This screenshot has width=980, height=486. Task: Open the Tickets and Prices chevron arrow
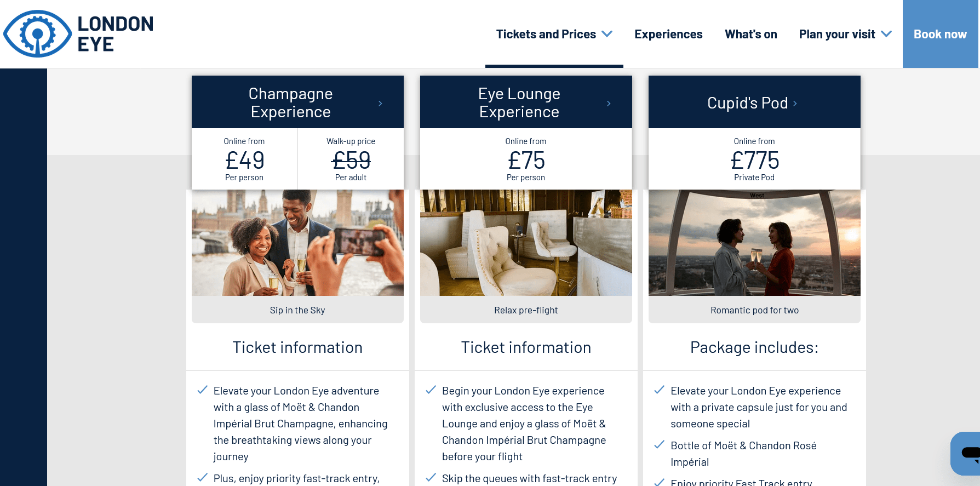[607, 34]
